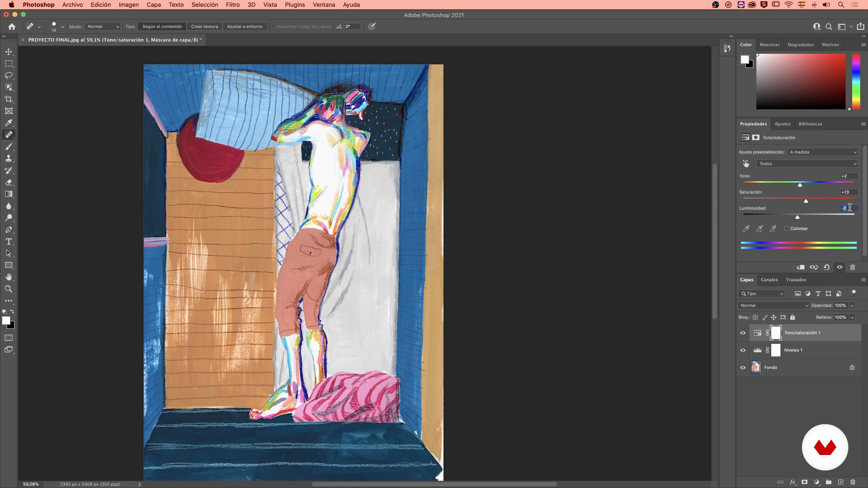Switch to the Muestras tab
This screenshot has height=488, width=868.
click(770, 45)
